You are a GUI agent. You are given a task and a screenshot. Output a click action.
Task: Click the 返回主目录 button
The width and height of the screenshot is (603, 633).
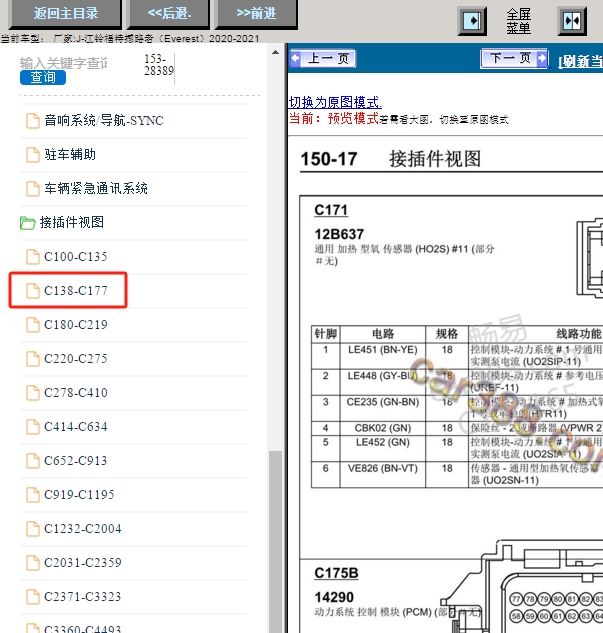[65, 13]
